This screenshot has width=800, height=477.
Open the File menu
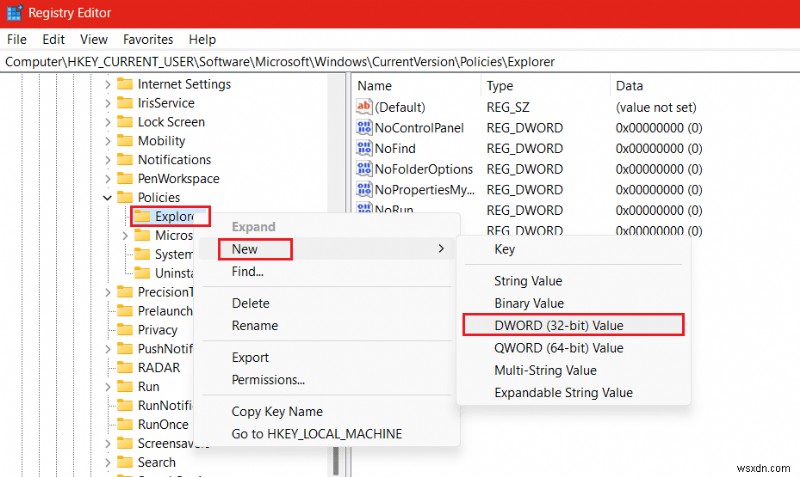[x=16, y=39]
